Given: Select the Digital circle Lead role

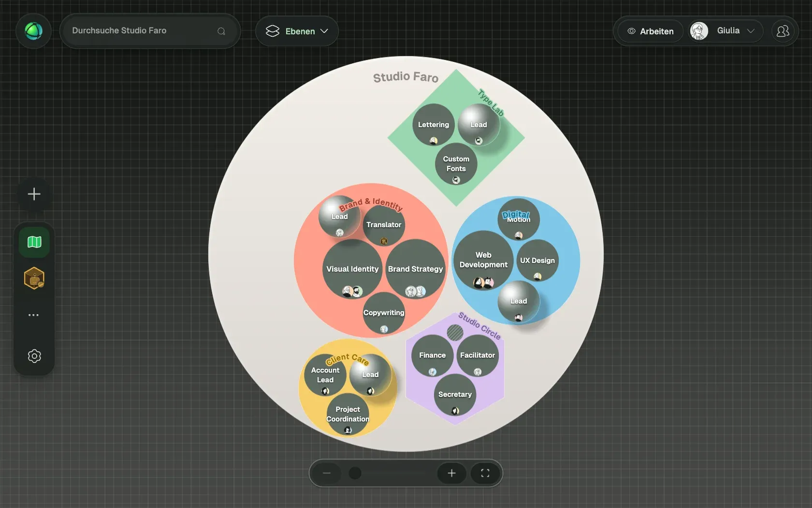Looking at the screenshot, I should pos(519,301).
